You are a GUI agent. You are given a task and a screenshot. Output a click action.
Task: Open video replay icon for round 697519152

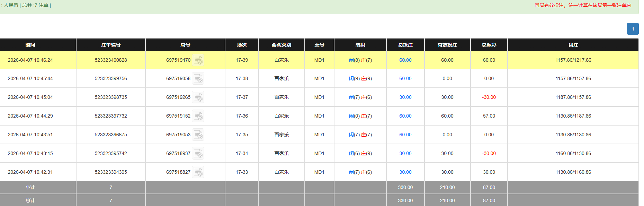(198, 116)
